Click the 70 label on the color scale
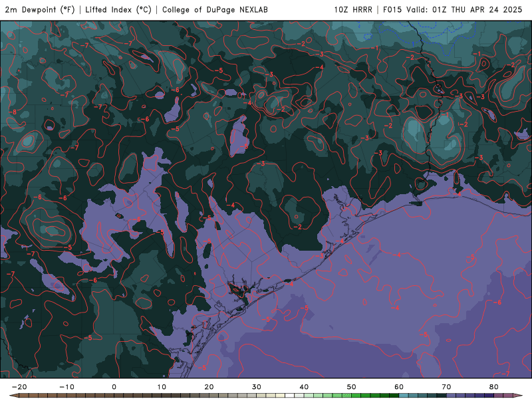Screen dimensions: 532x399 tap(446, 387)
